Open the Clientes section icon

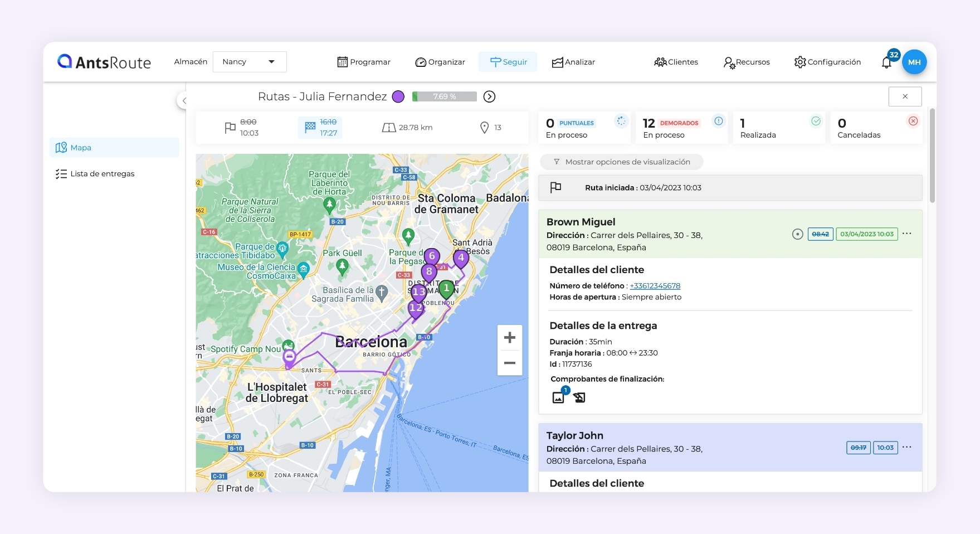660,62
